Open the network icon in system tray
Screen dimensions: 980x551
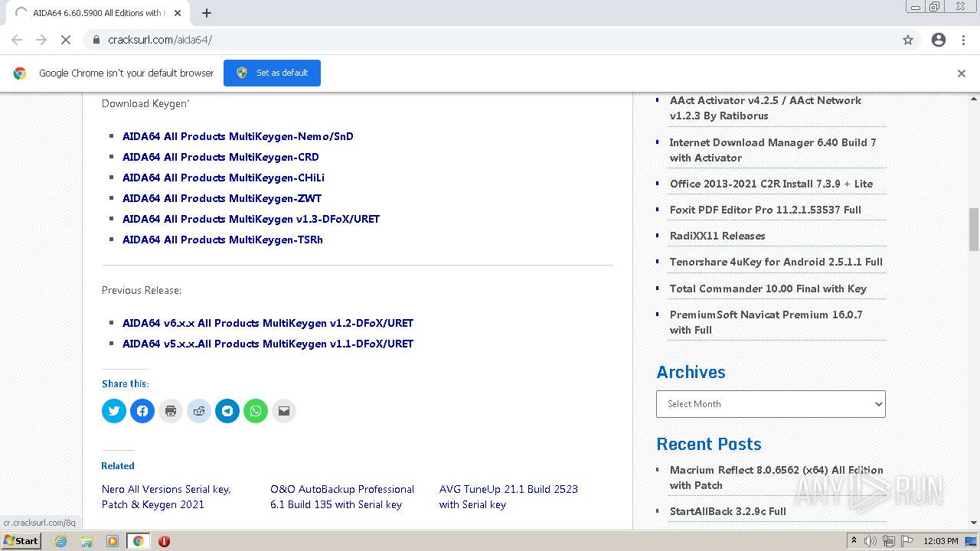(x=889, y=541)
